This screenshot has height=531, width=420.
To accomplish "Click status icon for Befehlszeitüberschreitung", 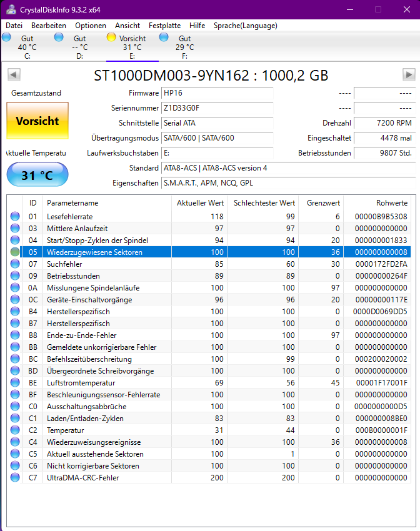I will point(15,359).
